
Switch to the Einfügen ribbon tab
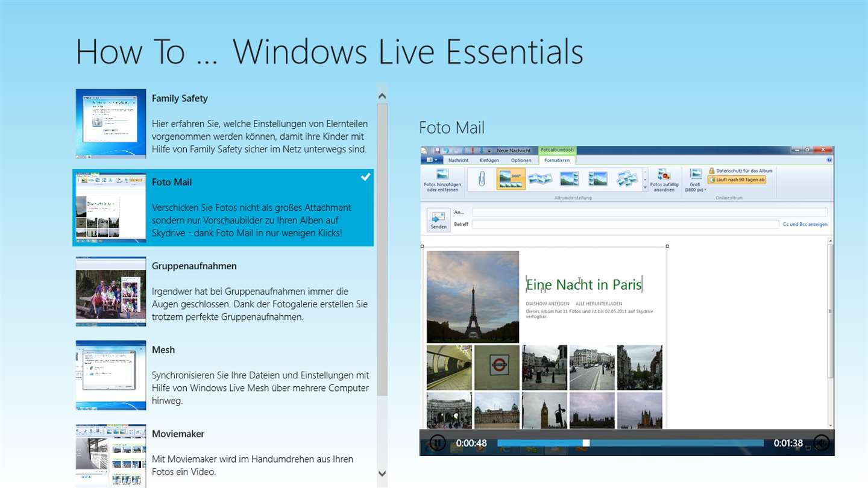(x=489, y=160)
